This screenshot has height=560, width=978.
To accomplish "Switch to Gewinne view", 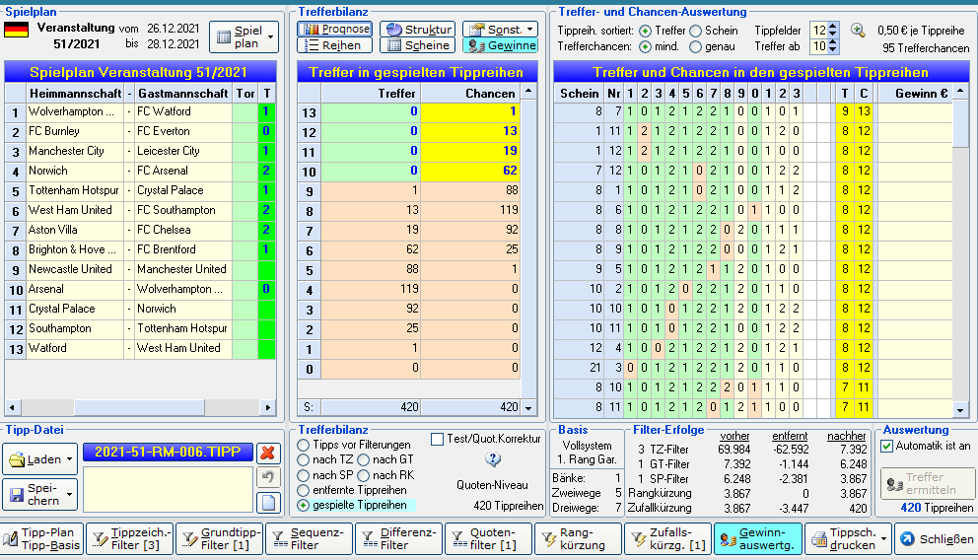I will tap(500, 45).
